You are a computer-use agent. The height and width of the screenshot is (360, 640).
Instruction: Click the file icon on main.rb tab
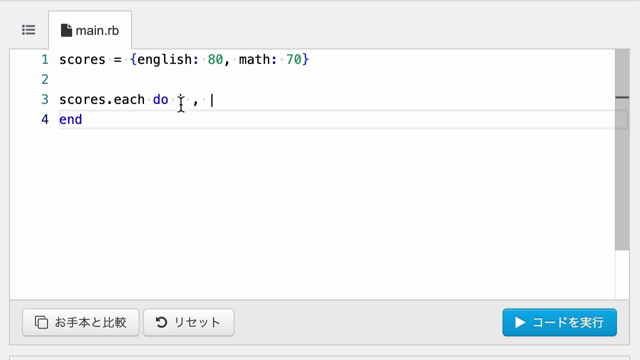click(66, 30)
